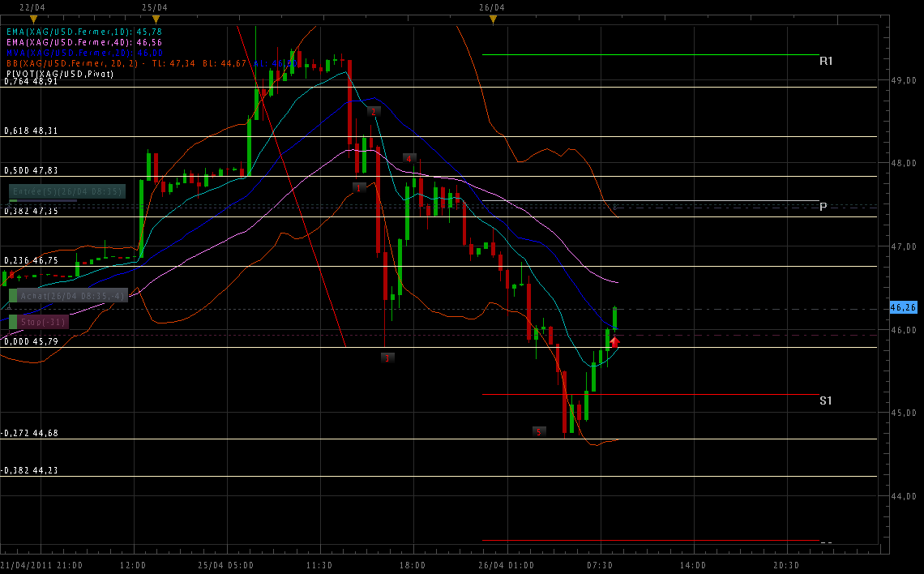
Task: Click the red buy arrow marker
Action: pos(615,342)
